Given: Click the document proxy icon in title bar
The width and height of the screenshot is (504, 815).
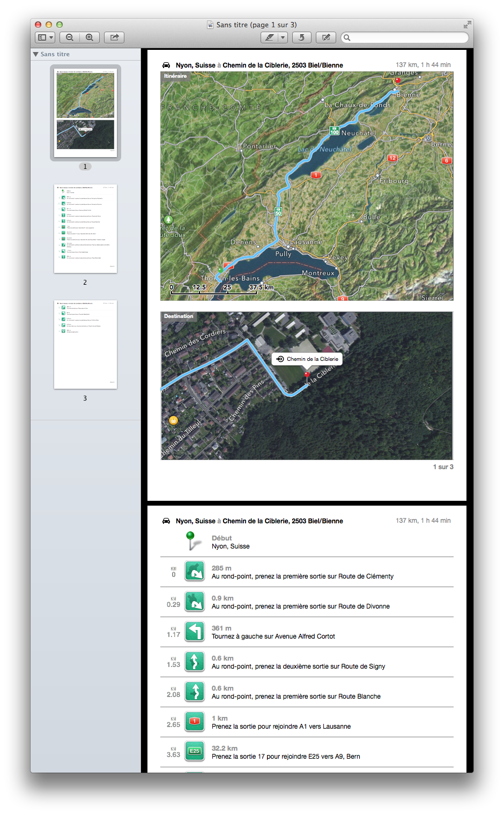Looking at the screenshot, I should point(211,25).
